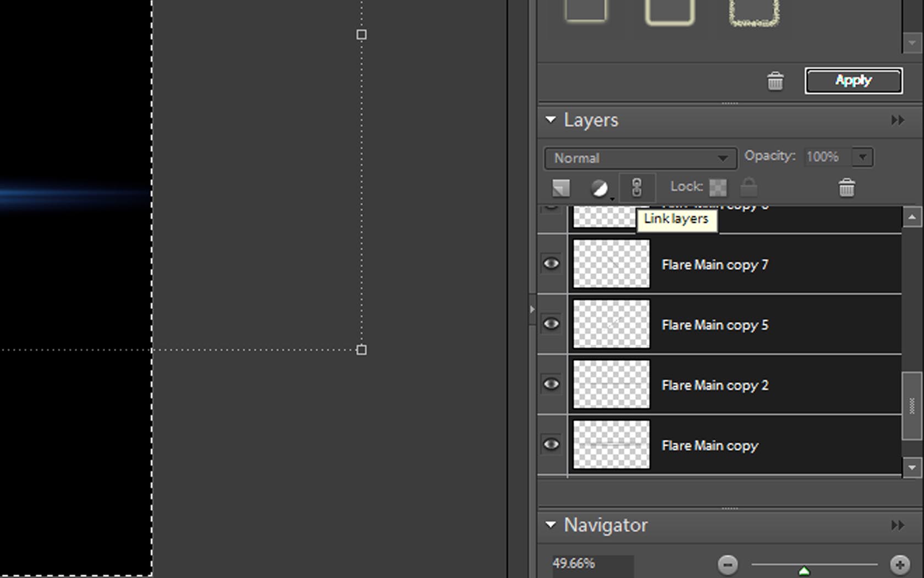Hide the Flare Main copy 5 layer
924x578 pixels.
[x=551, y=324]
